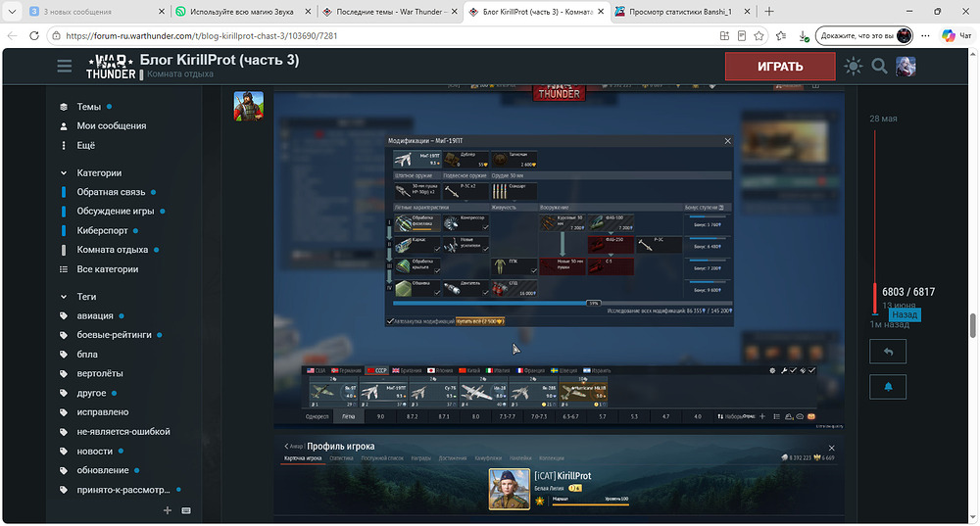Switch to Последние темы - War Thunder tab
Viewport: 980px width, 526px height.
click(390, 11)
